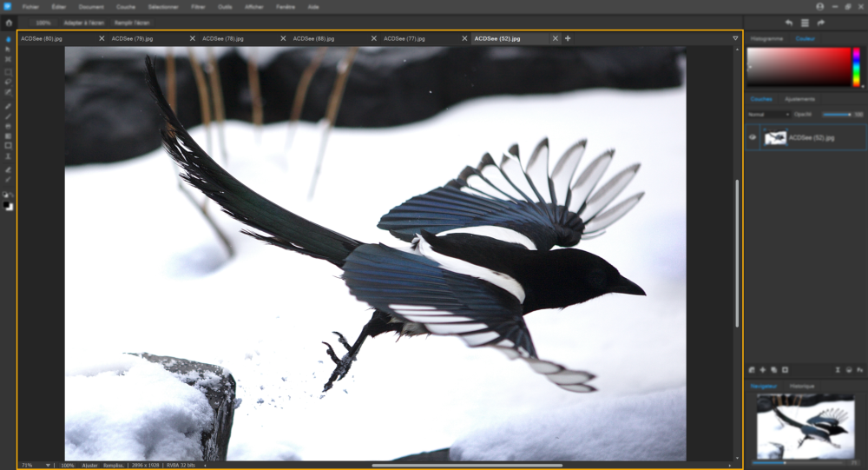Close the ACDSee (77).jpg tab
The height and width of the screenshot is (470, 868).
[464, 38]
